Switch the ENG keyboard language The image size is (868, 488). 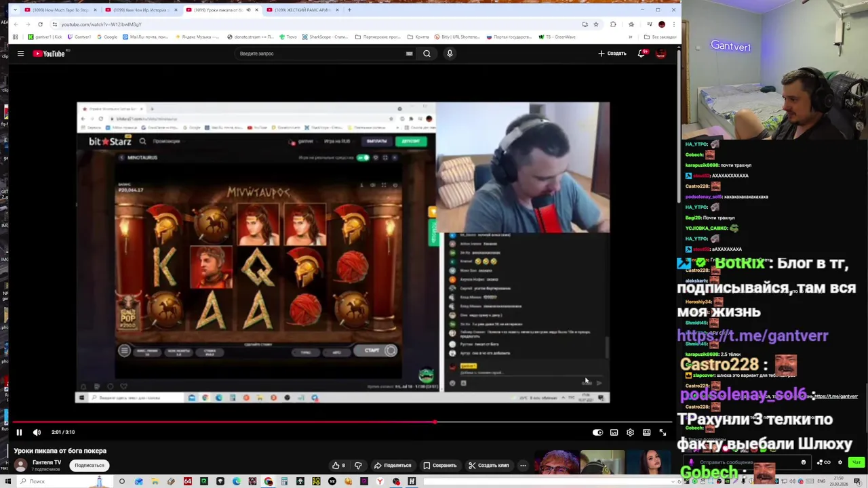click(x=822, y=481)
